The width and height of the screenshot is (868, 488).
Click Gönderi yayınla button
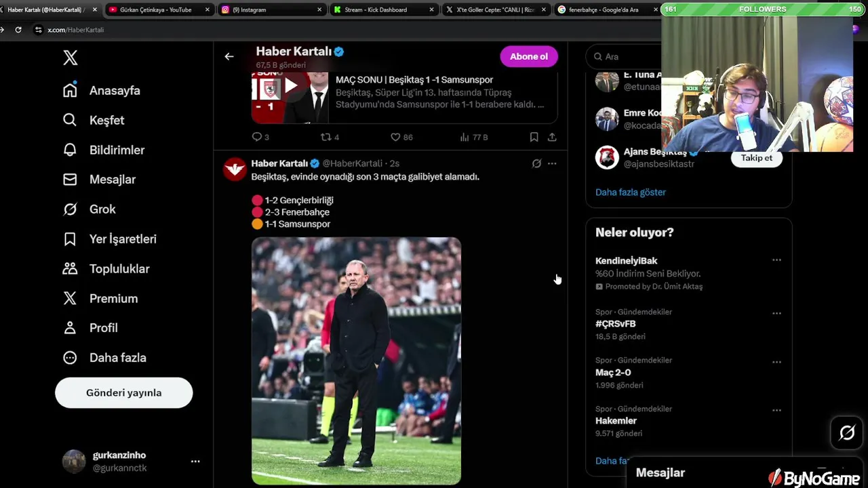[x=123, y=392]
